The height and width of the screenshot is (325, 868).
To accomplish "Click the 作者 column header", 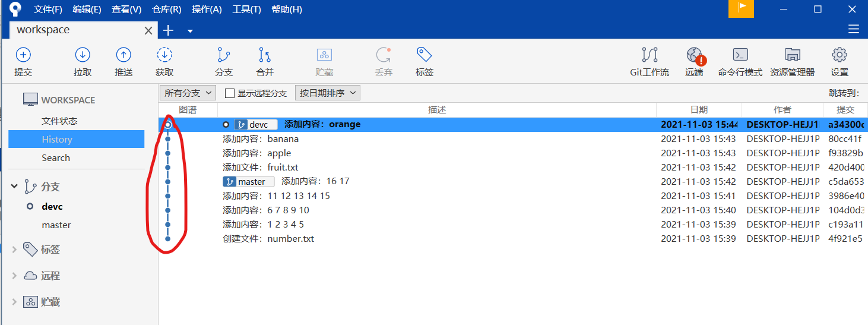I will (x=783, y=110).
